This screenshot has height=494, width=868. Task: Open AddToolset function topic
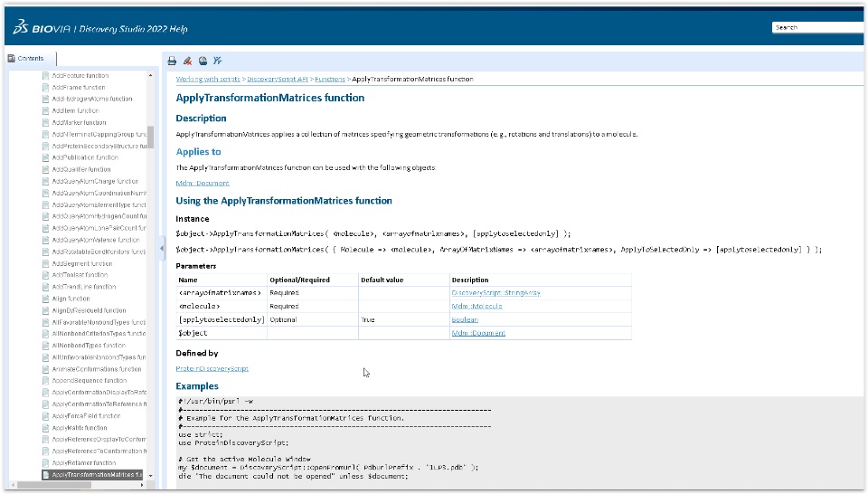[x=80, y=275]
